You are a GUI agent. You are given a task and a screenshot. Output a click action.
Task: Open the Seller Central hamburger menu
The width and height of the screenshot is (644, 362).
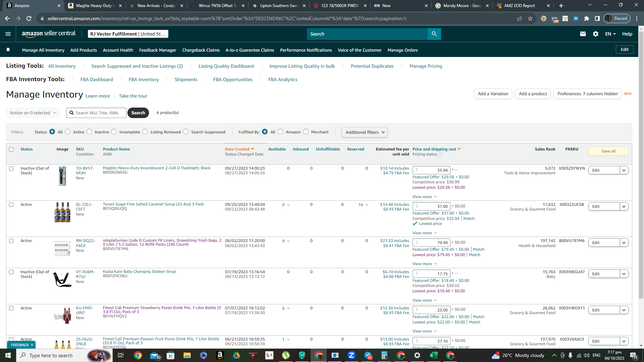8,34
